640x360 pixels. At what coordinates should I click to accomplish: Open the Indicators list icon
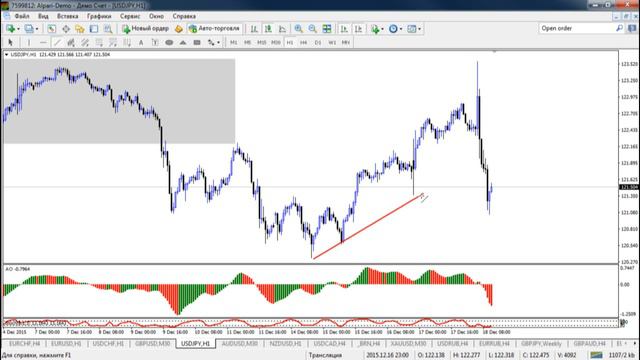[x=375, y=29]
